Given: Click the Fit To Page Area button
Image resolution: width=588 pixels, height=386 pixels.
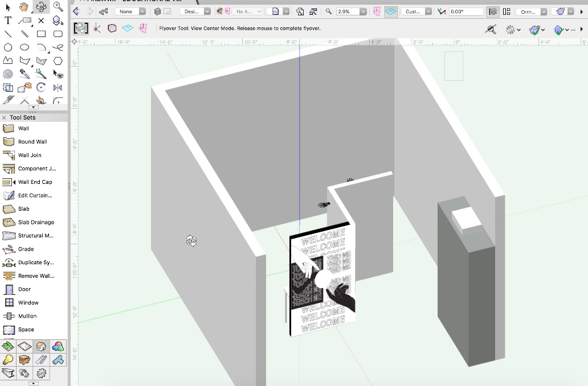Looking at the screenshot, I should (300, 11).
